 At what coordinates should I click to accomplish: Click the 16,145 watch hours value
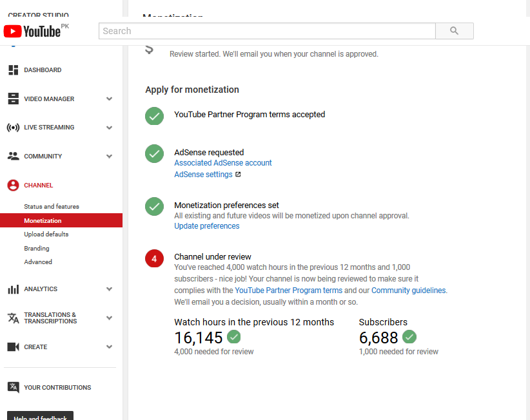click(x=199, y=338)
